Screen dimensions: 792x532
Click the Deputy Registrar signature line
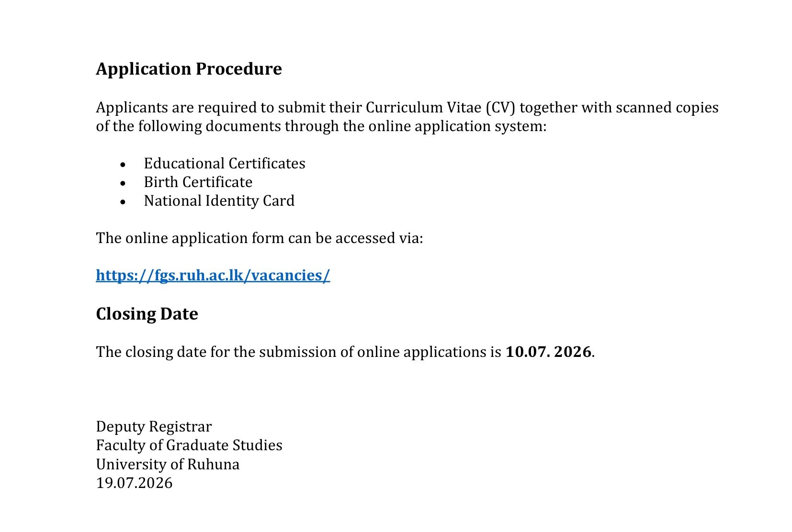click(x=154, y=427)
